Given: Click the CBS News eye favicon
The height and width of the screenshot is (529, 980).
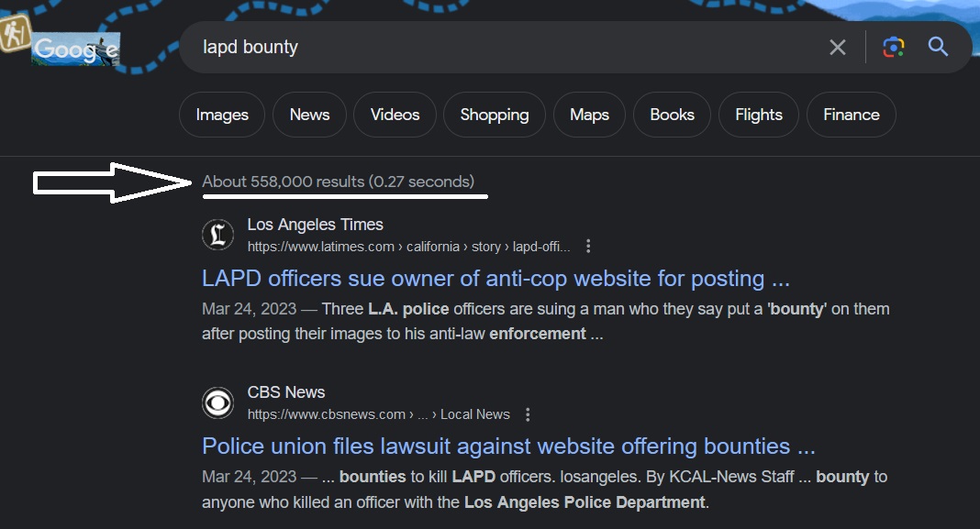Looking at the screenshot, I should tap(217, 402).
